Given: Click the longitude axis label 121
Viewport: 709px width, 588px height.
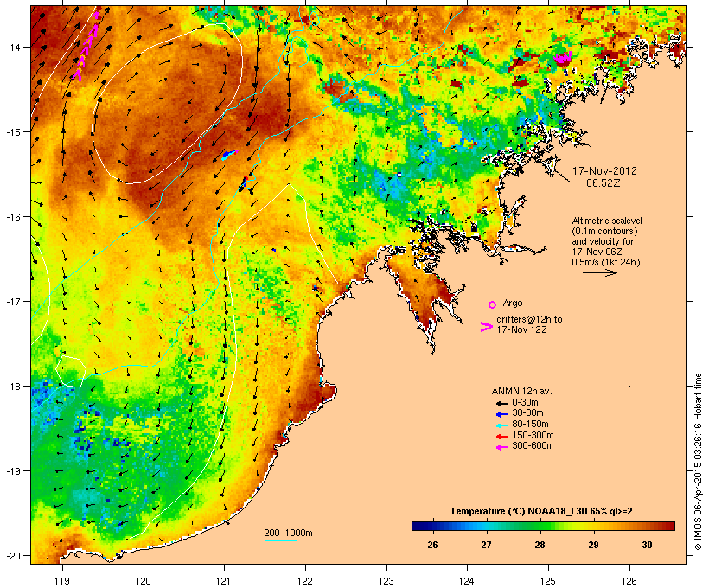Looking at the screenshot, I should (x=224, y=581).
